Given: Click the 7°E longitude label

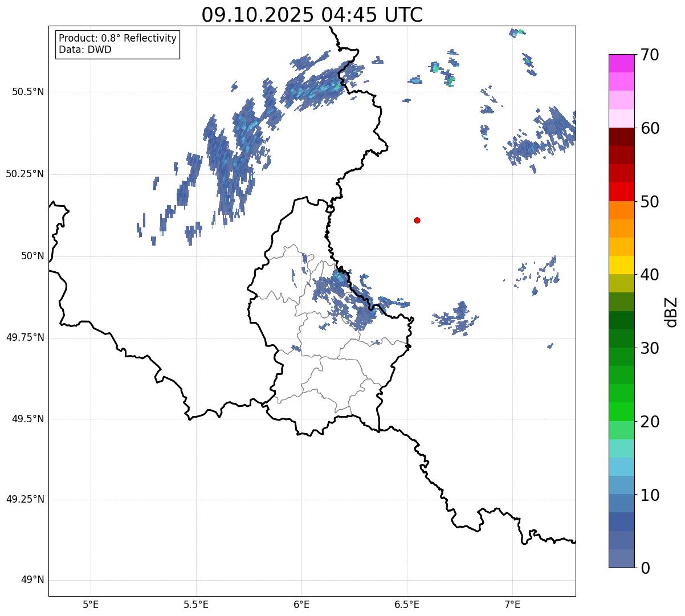Looking at the screenshot, I should coord(512,605).
